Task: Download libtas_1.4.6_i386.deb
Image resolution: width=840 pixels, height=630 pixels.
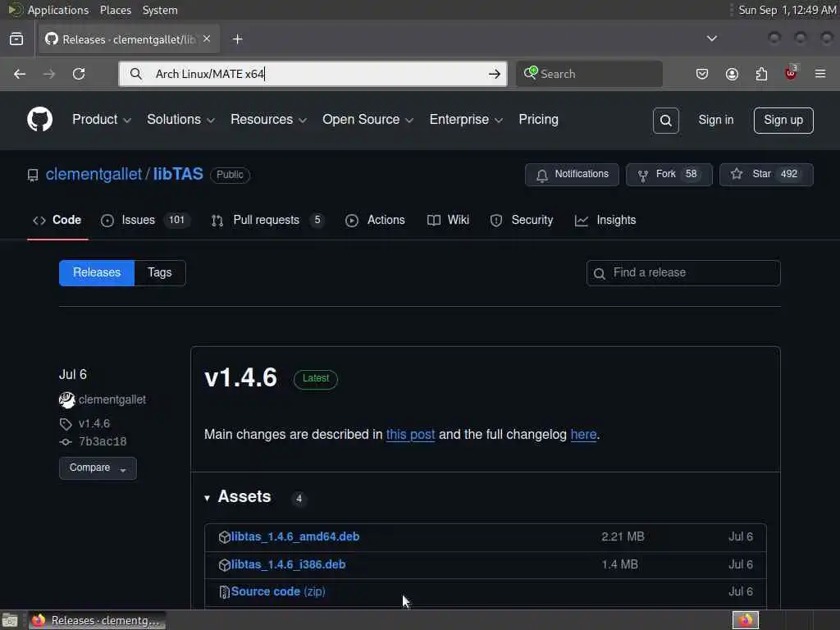Action: point(288,564)
